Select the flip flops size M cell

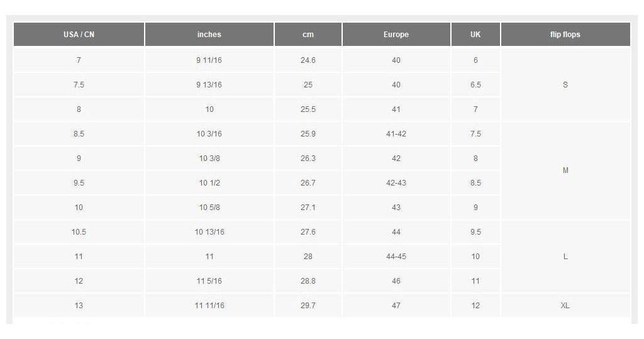565,170
